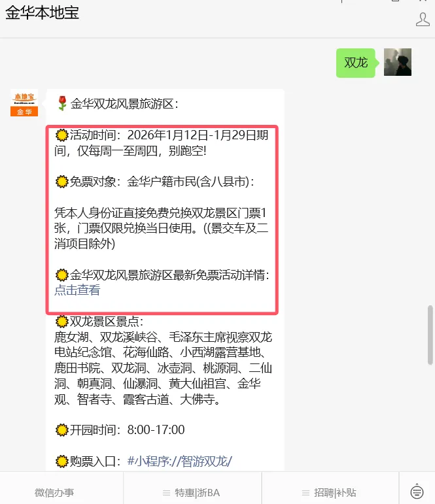This screenshot has width=435, height=504.
Task: Click the sunflower icon beside 开园时间
Action: (61, 429)
